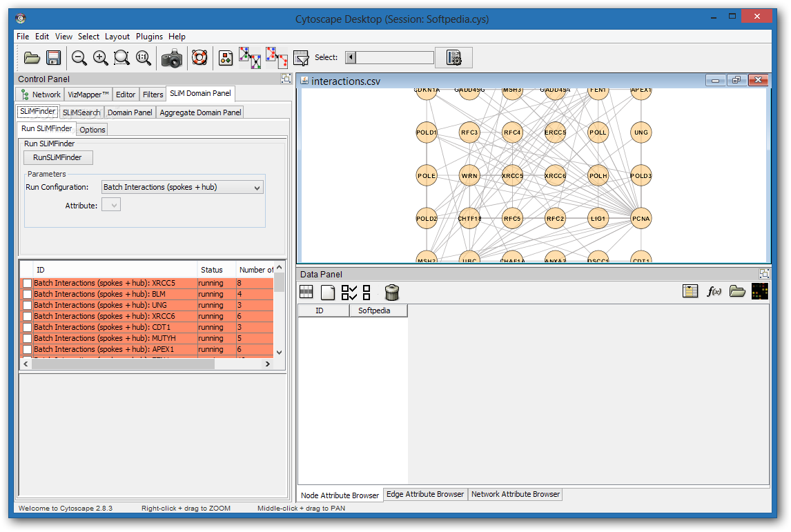Float the Data Panel using its dock icon

pyautogui.click(x=764, y=273)
